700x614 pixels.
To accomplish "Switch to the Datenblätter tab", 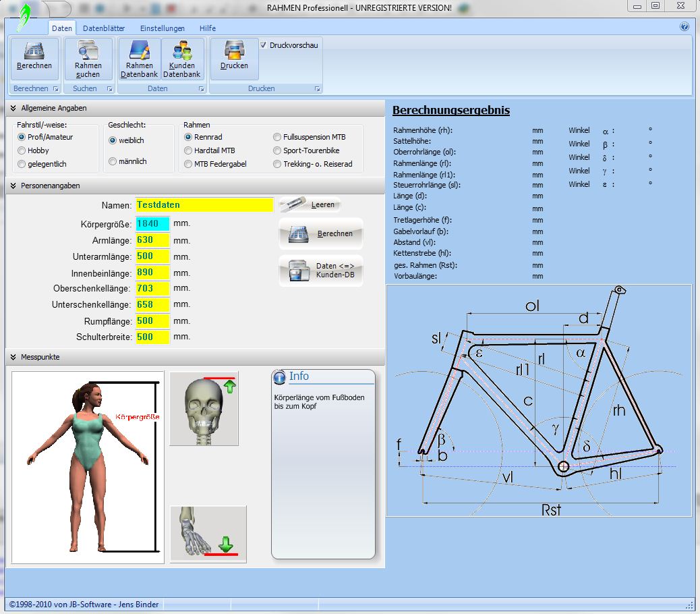I will 103,28.
